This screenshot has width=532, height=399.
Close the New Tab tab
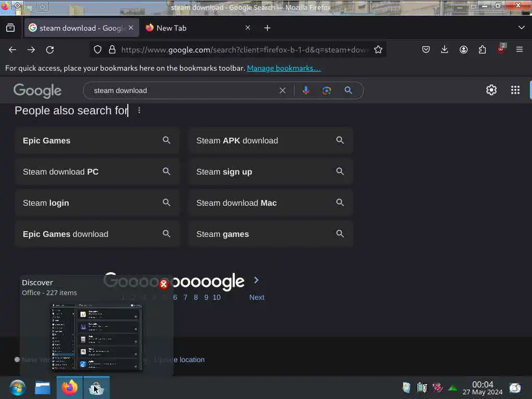(x=248, y=28)
